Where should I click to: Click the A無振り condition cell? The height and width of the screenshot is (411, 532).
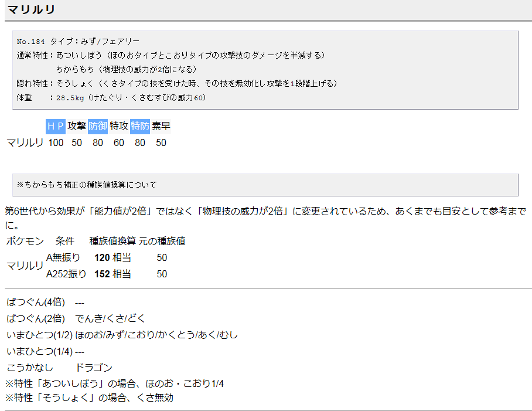[x=63, y=257]
